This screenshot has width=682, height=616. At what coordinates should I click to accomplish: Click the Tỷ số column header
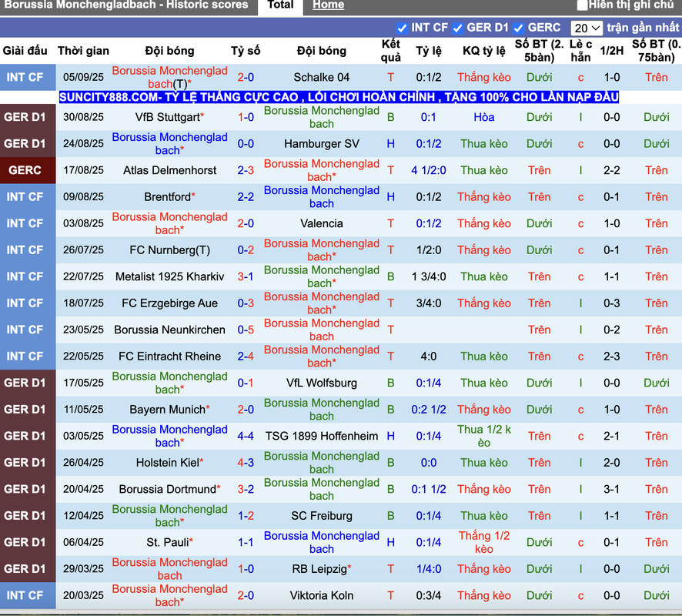(x=246, y=51)
